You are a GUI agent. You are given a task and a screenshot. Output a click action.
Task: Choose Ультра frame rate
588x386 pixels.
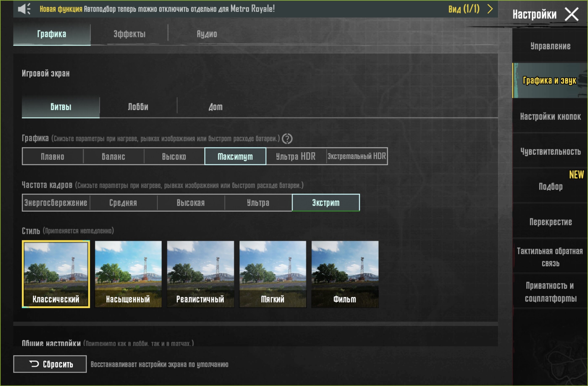[x=258, y=203]
